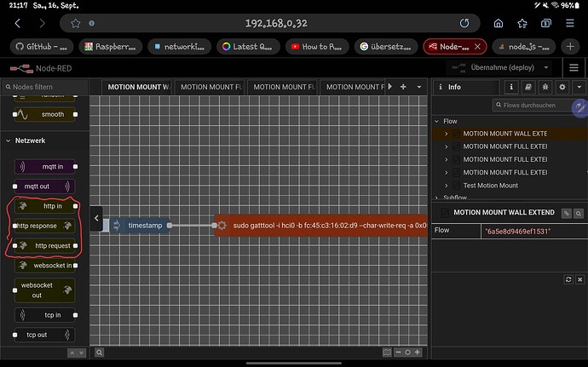
Task: Select the timestamp inject node
Action: pos(141,226)
